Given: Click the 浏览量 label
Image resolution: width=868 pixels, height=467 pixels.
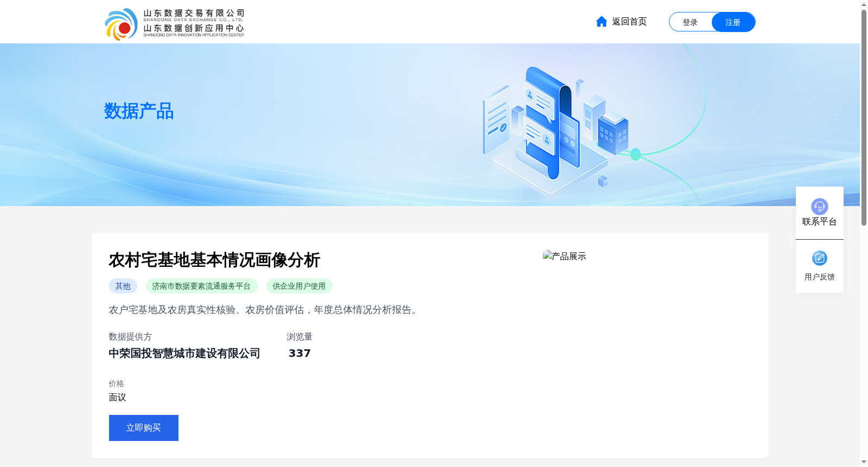Looking at the screenshot, I should (x=299, y=337).
